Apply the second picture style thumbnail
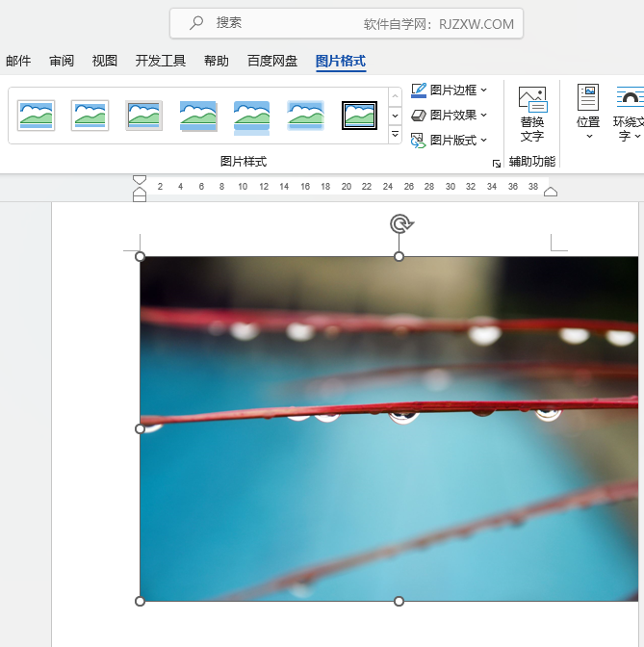 [x=90, y=116]
